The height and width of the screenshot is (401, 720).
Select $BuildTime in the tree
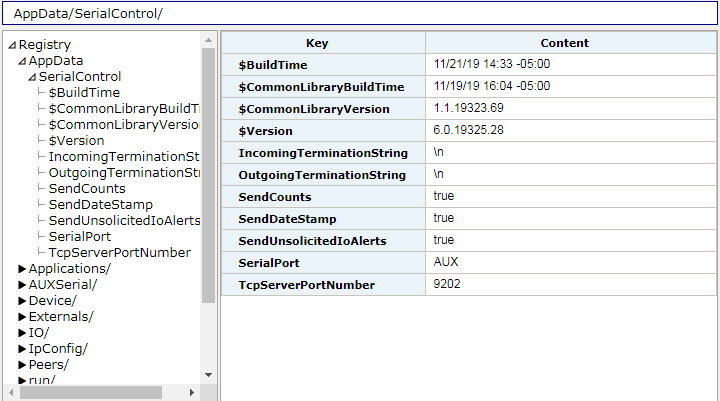[84, 93]
